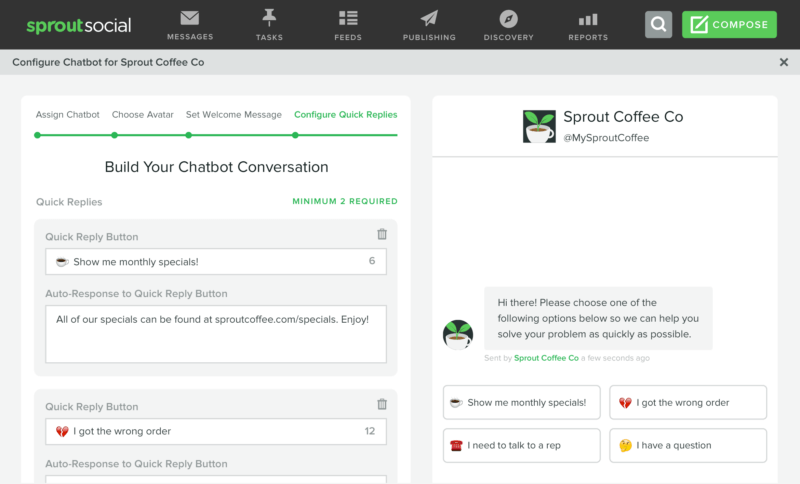Open Publishing paper plane icon
Viewport: 800px width, 484px height.
click(x=429, y=19)
